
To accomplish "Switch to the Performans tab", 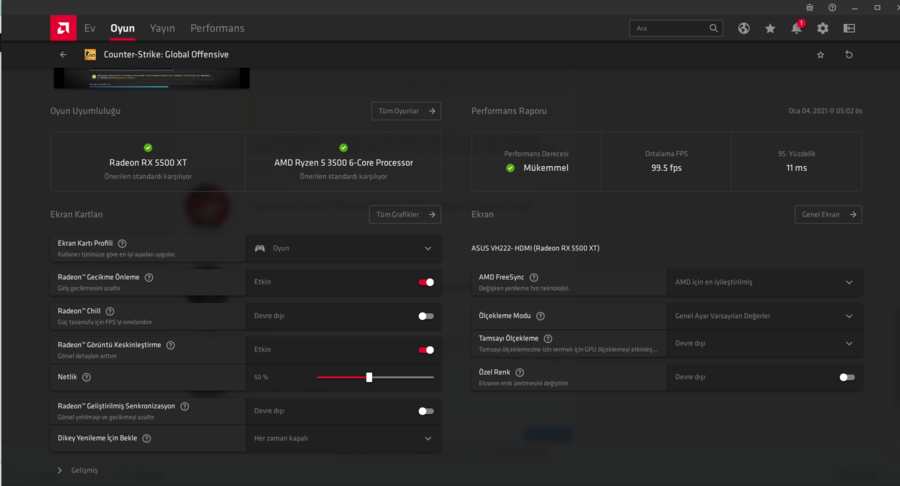I will click(217, 28).
